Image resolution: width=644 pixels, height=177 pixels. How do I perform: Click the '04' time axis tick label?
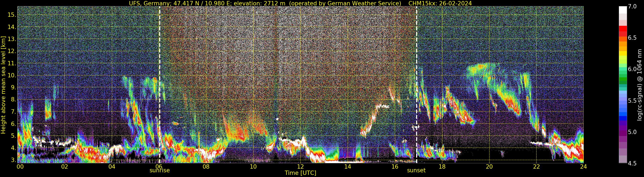(112, 166)
